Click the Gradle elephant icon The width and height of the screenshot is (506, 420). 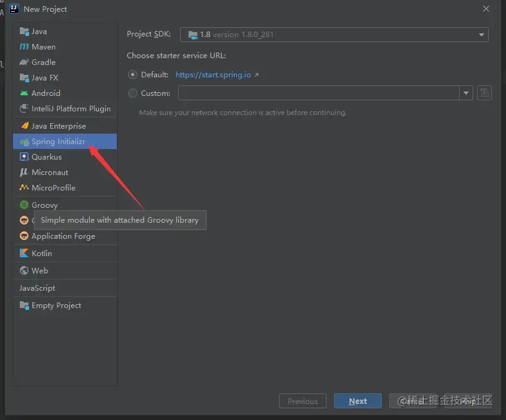point(24,62)
